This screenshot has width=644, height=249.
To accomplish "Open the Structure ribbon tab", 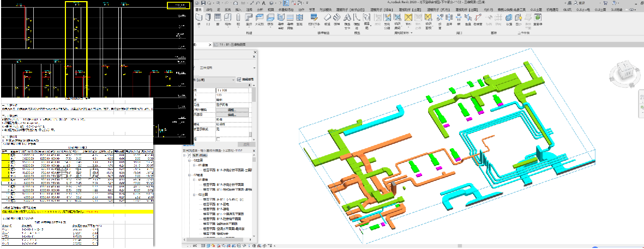I will pyautogui.click(x=209, y=10).
